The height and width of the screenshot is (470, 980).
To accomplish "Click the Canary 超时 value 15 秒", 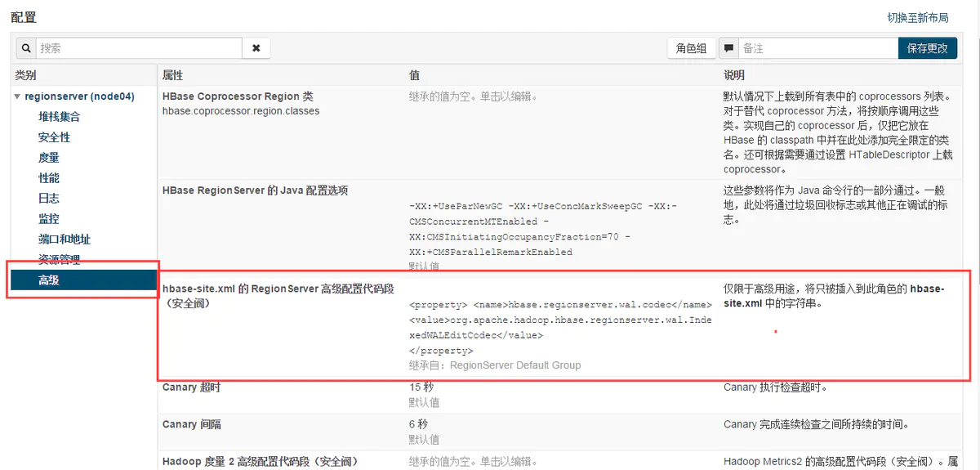I will [421, 387].
